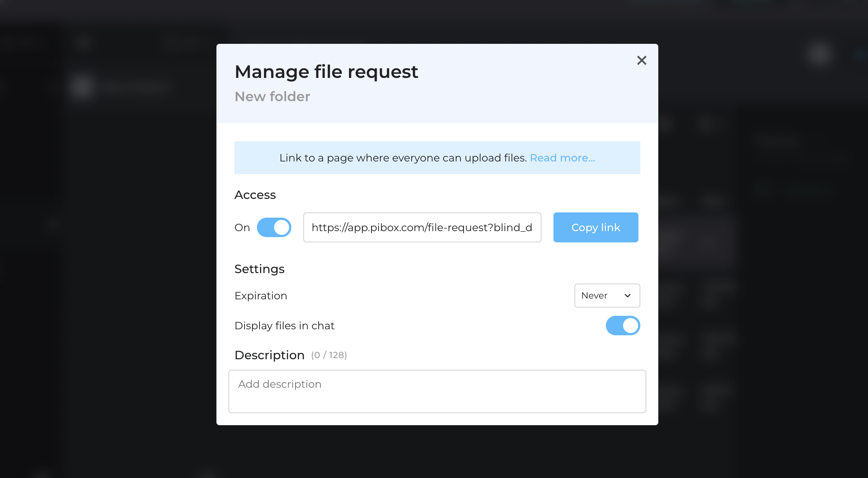
Task: Disable Display files in chat toggle
Action: click(x=623, y=326)
